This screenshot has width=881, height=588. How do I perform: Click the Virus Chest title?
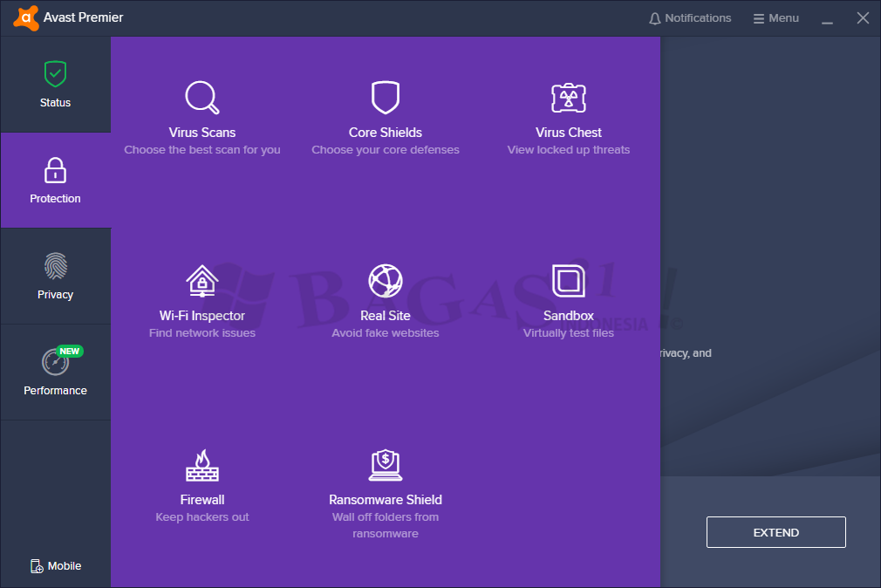[x=569, y=133]
